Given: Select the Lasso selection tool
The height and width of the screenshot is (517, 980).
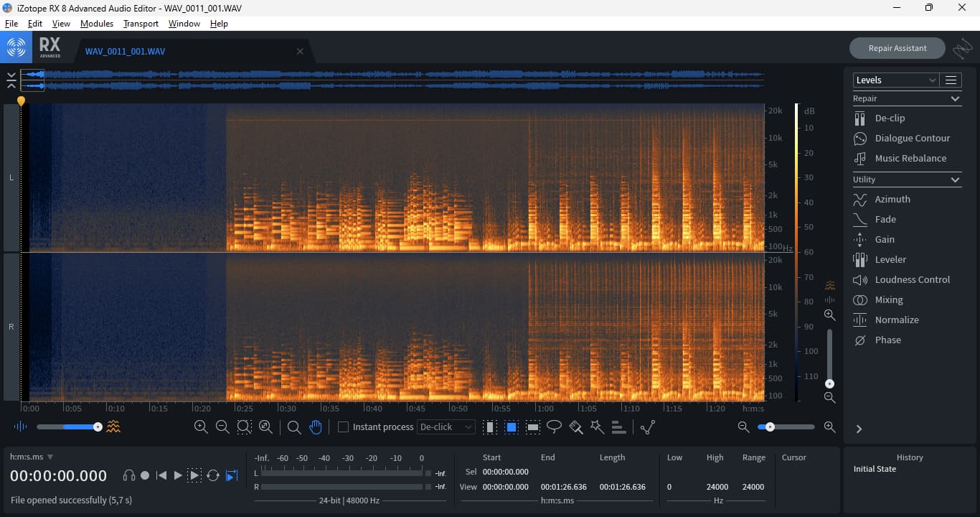Looking at the screenshot, I should pyautogui.click(x=554, y=427).
